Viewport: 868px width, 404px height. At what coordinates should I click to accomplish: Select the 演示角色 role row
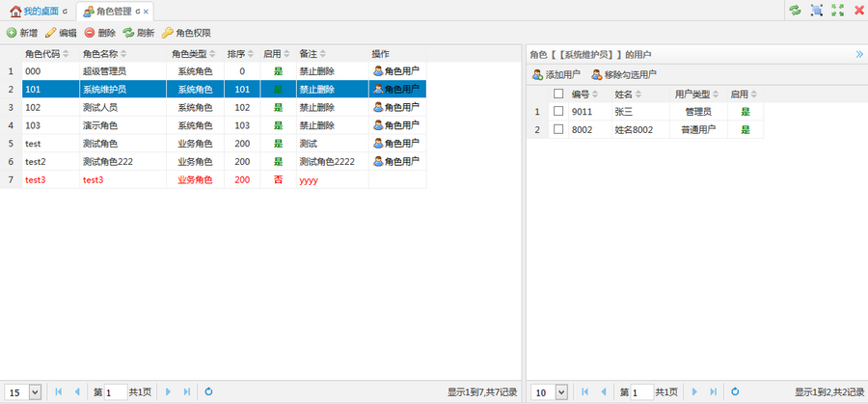[x=213, y=125]
